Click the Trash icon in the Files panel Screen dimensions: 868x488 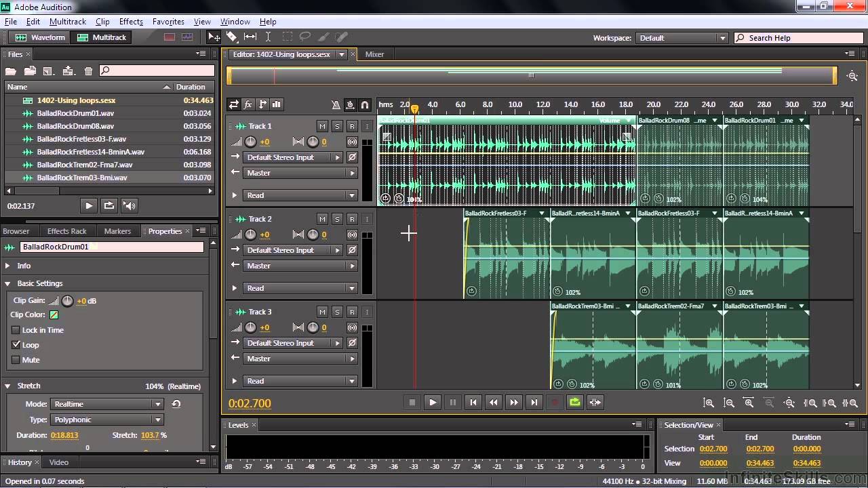(x=88, y=70)
